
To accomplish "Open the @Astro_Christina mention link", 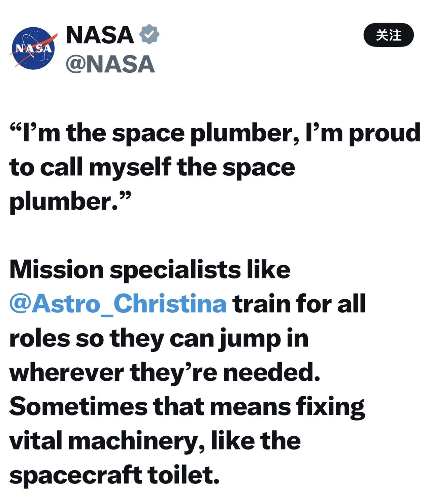I will (x=118, y=304).
